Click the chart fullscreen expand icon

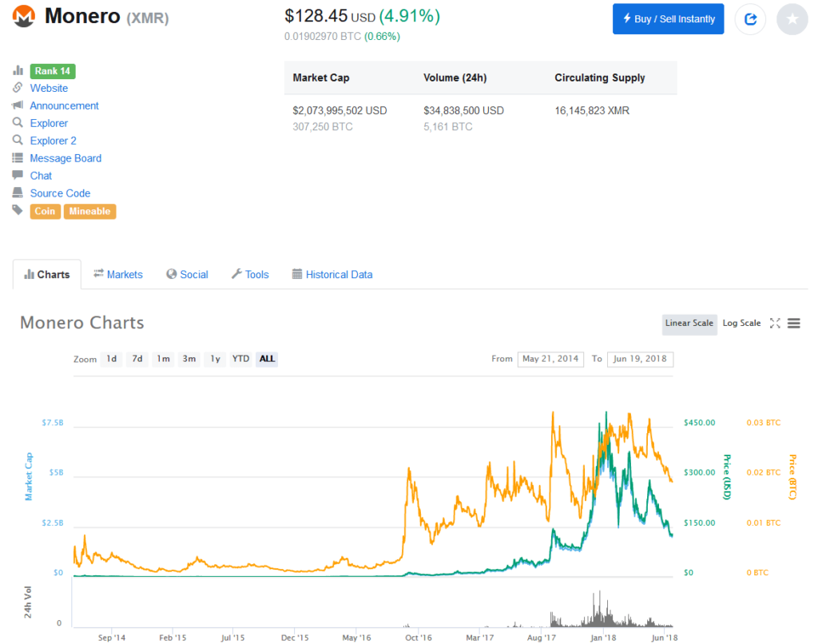(x=774, y=323)
